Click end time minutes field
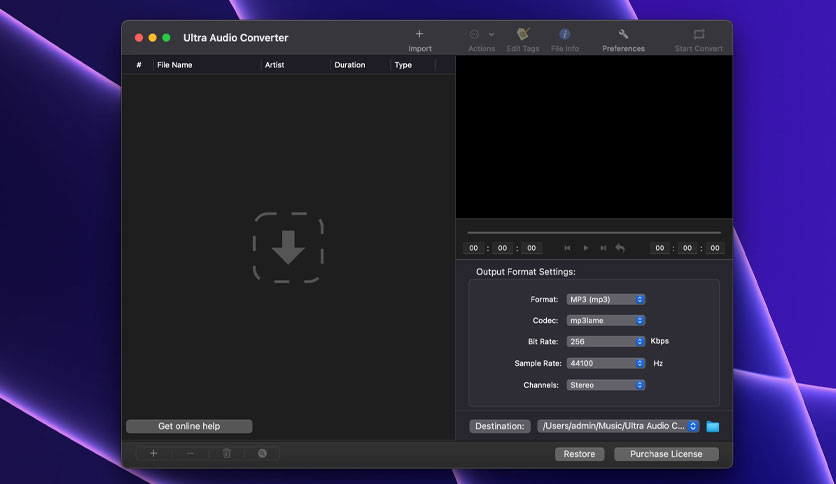Viewport: 836px width, 484px height. click(688, 248)
